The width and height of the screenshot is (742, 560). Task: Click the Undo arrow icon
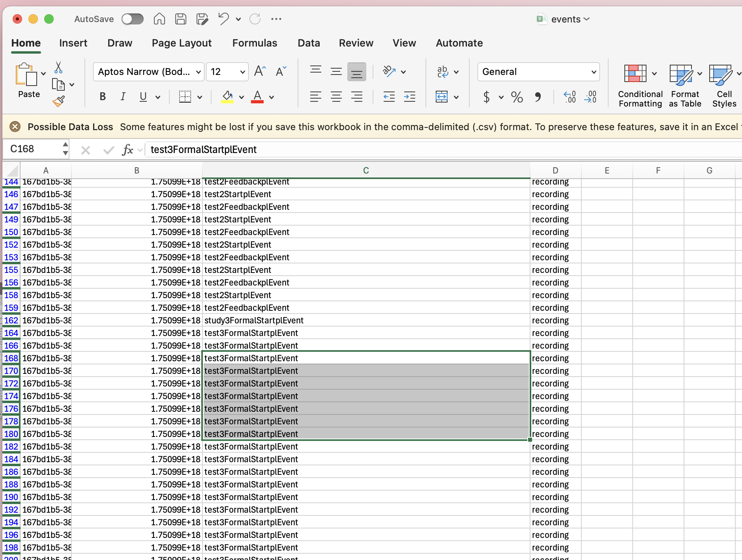[x=223, y=19]
